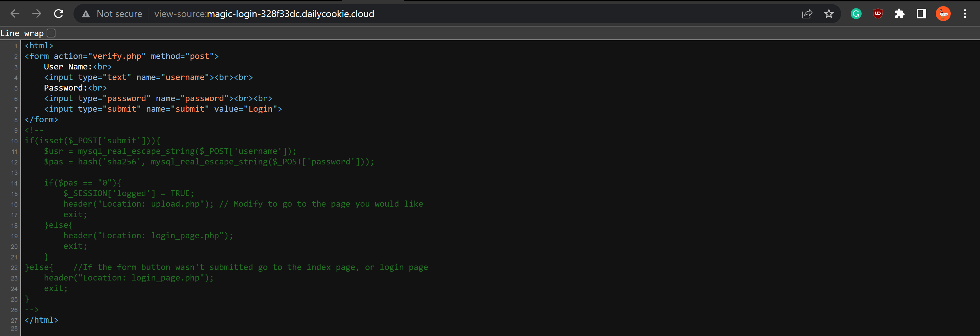Share this page via share icon

click(x=807, y=14)
